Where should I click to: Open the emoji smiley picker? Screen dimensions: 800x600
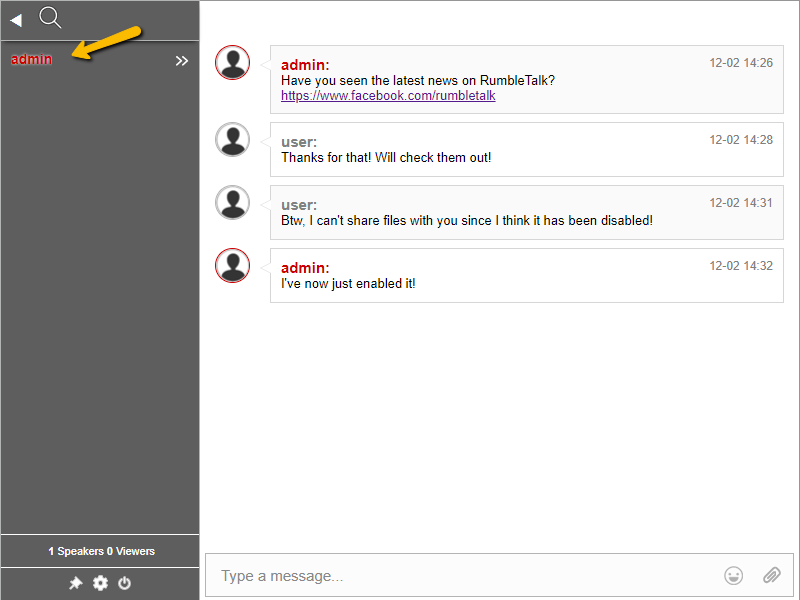(733, 575)
